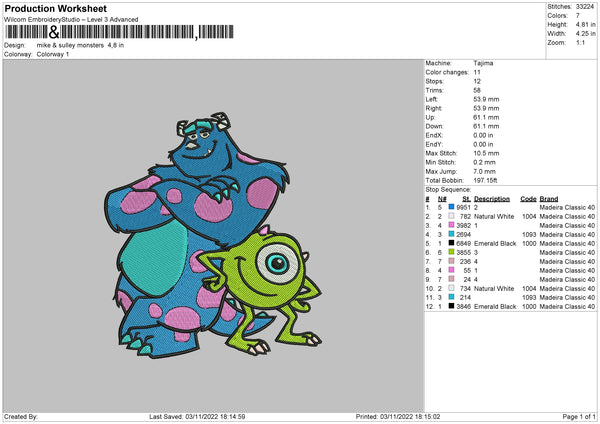
Task: Click the Machine value 'Tajima'
Action: pos(483,63)
